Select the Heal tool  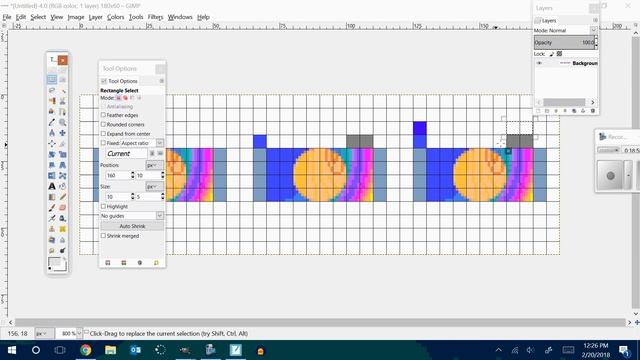coord(62,229)
